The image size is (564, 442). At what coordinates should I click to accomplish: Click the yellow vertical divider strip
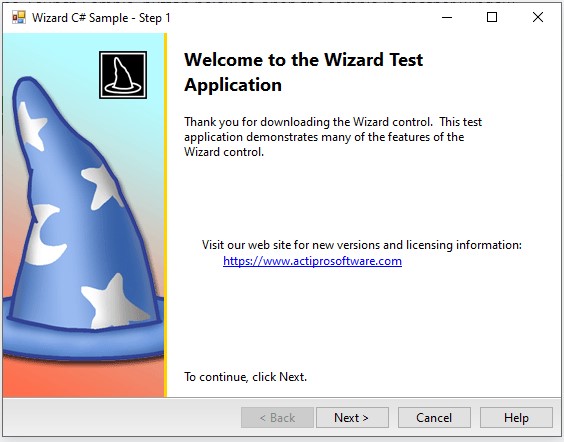165,215
